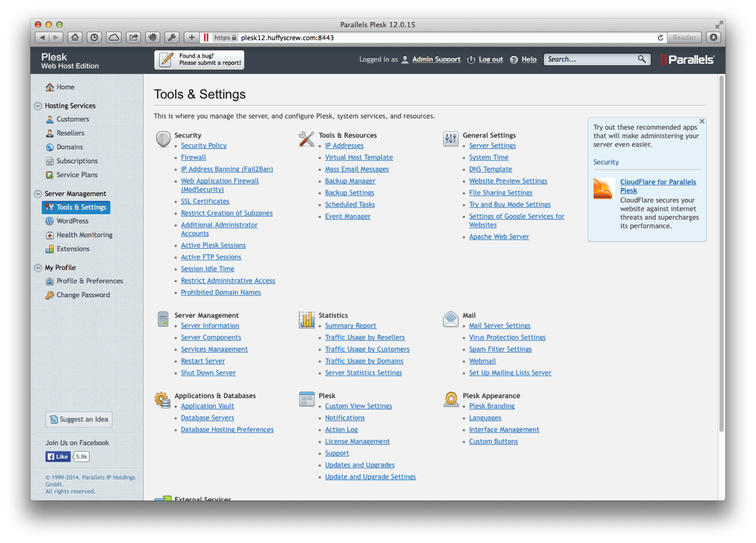The image size is (756, 543).
Task: Dismiss the recommended apps panel
Action: [x=702, y=121]
